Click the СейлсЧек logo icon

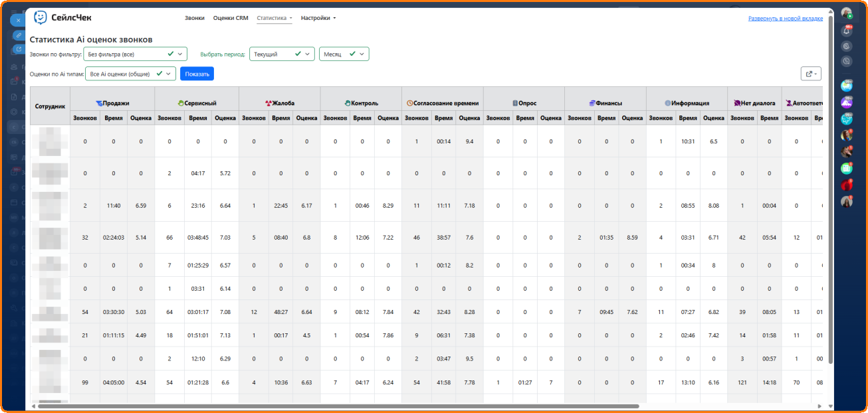41,17
